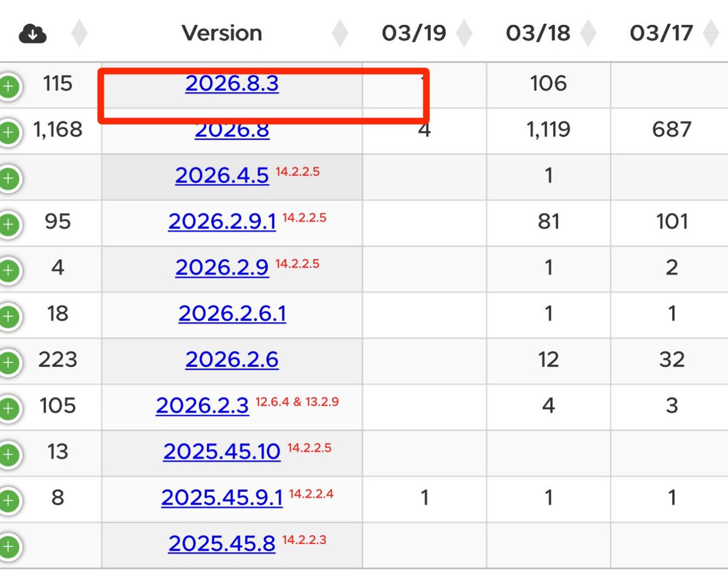Click the 03/18 column header
The width and height of the screenshot is (728, 581).
(x=538, y=33)
